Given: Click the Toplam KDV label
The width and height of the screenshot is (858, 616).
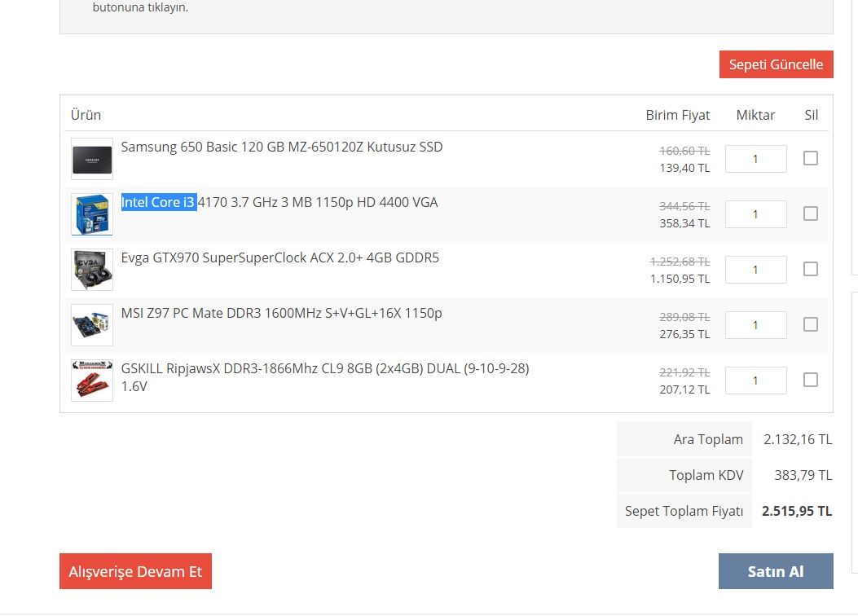Looking at the screenshot, I should (x=706, y=475).
